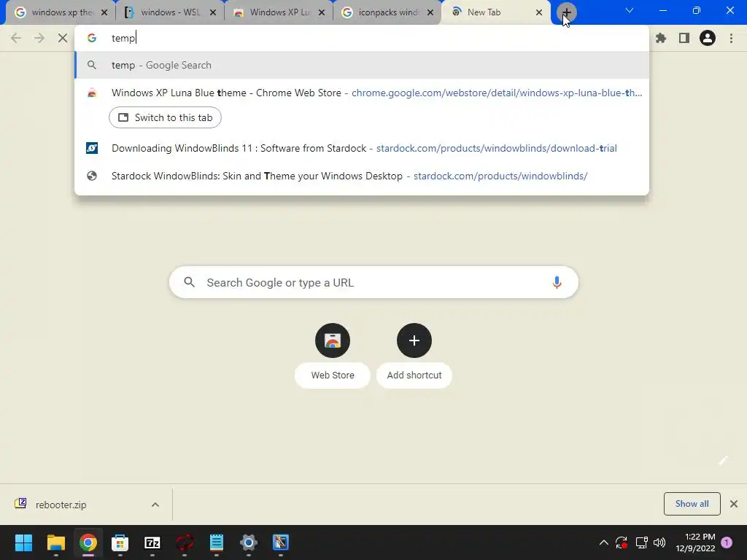Start voice search with microphone icon
Screen dimensions: 747x560
point(557,282)
